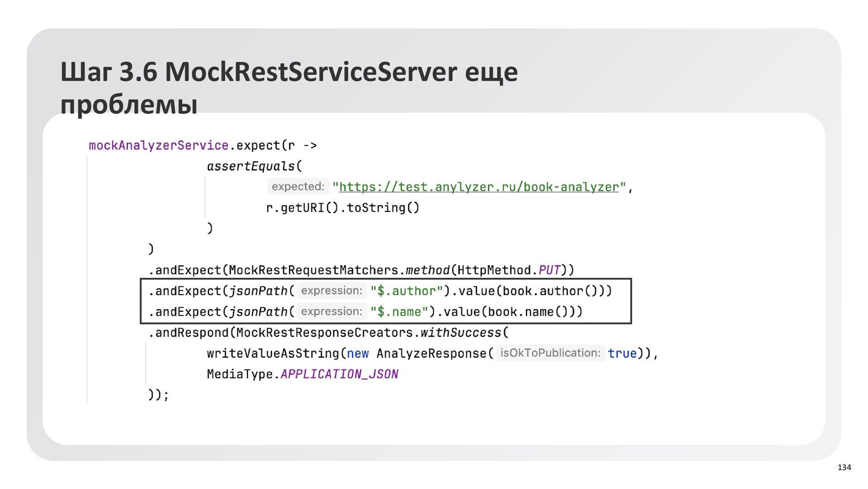The image size is (868, 489).
Task: Click the assertEquals method call
Action: point(251,166)
